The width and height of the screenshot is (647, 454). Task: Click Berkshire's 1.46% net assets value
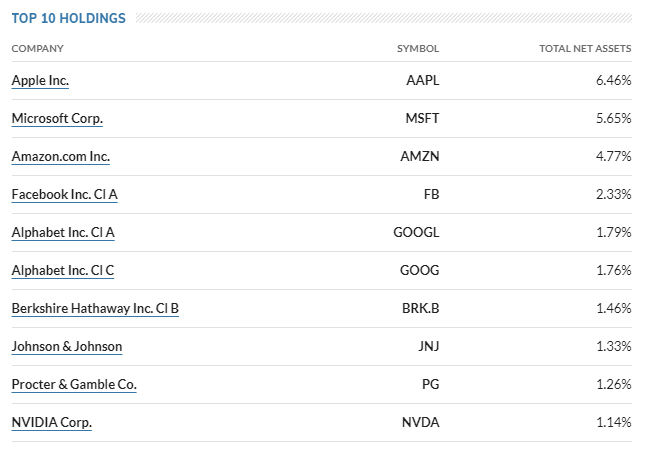[614, 308]
